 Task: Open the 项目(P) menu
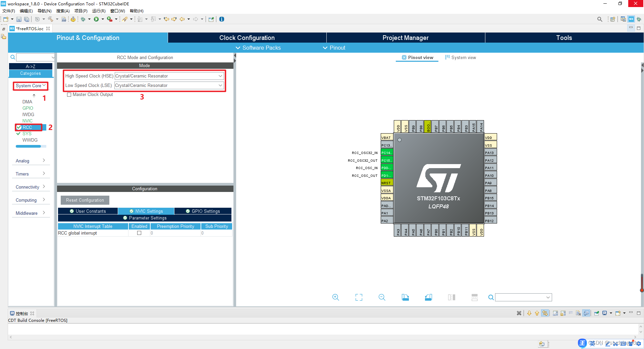coord(81,11)
